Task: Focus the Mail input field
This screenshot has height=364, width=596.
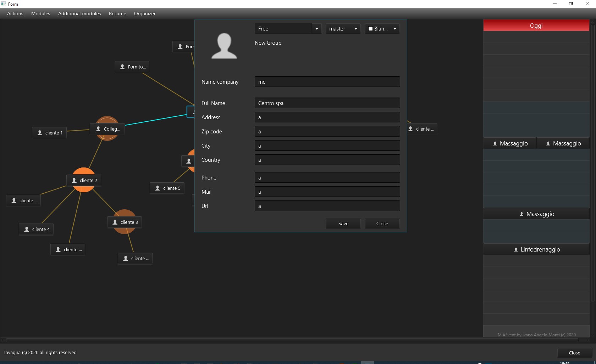Action: [x=327, y=192]
